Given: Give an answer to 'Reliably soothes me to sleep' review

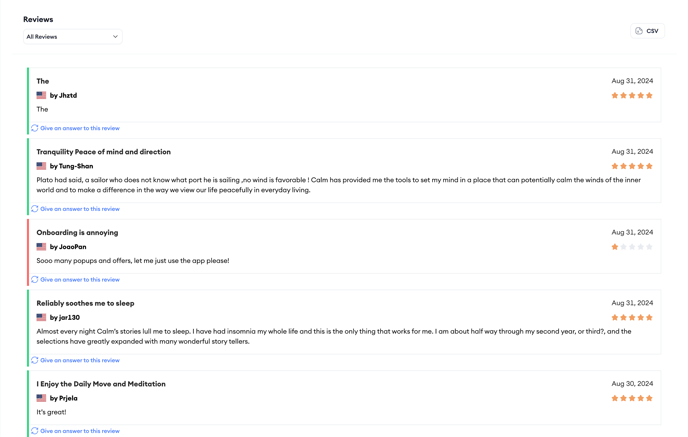Looking at the screenshot, I should pos(80,360).
